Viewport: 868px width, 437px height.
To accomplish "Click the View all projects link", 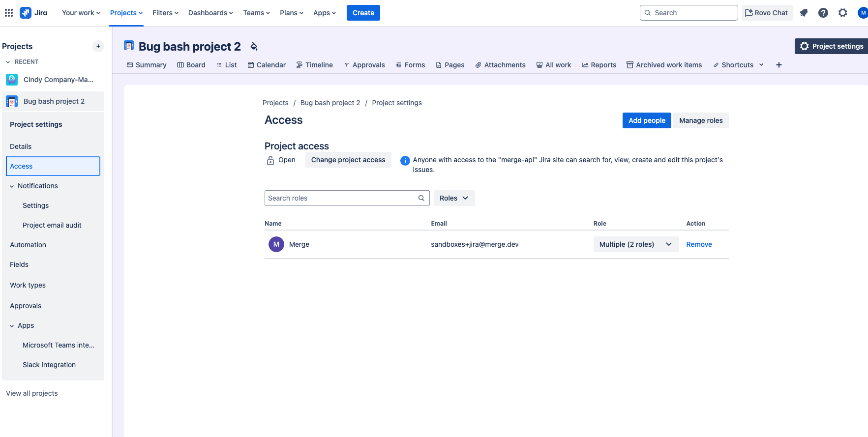I will (x=32, y=393).
